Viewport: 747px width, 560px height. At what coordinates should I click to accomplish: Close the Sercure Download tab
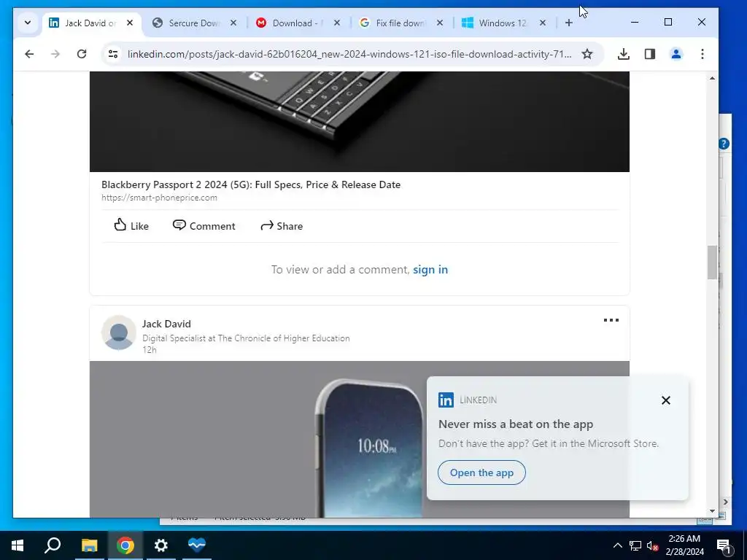pos(233,23)
